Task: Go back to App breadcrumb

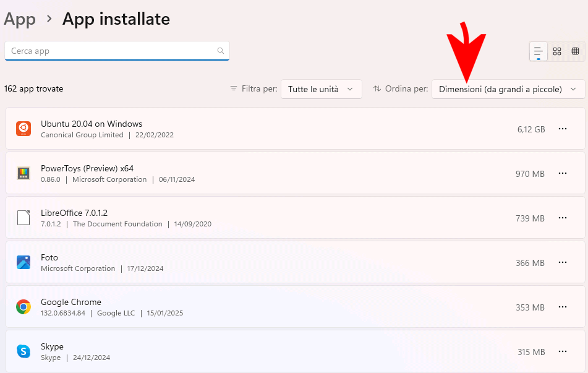Action: tap(20, 19)
